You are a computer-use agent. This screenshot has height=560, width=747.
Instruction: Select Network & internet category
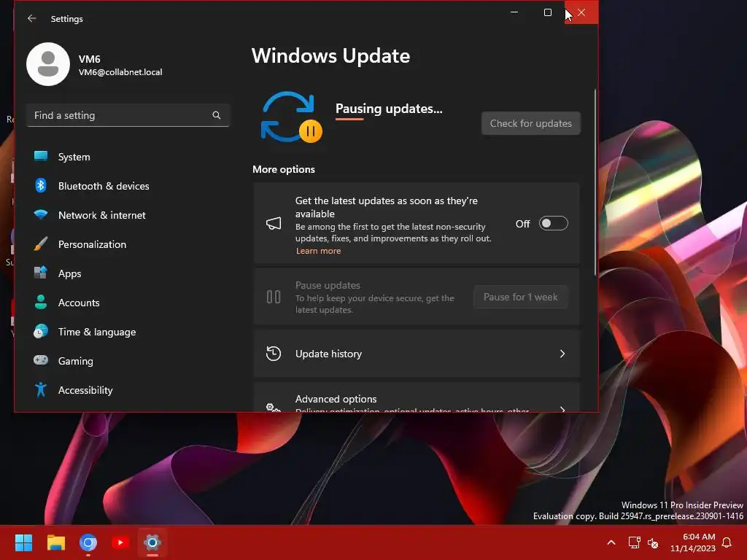click(128, 215)
